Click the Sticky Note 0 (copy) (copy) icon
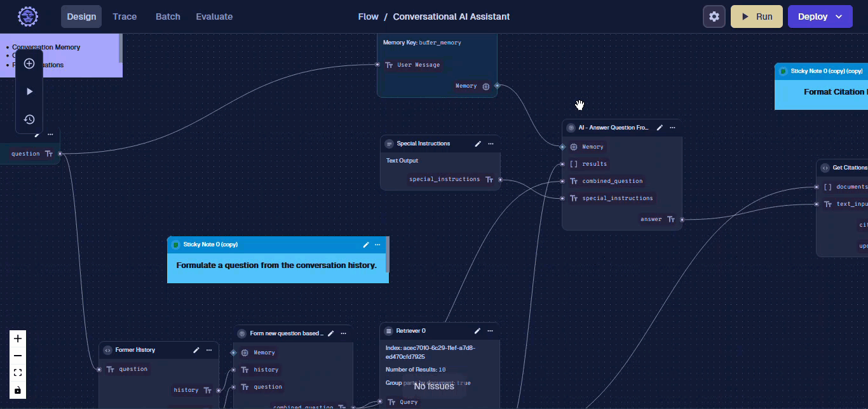Viewport: 868px width, 409px height. (x=783, y=71)
